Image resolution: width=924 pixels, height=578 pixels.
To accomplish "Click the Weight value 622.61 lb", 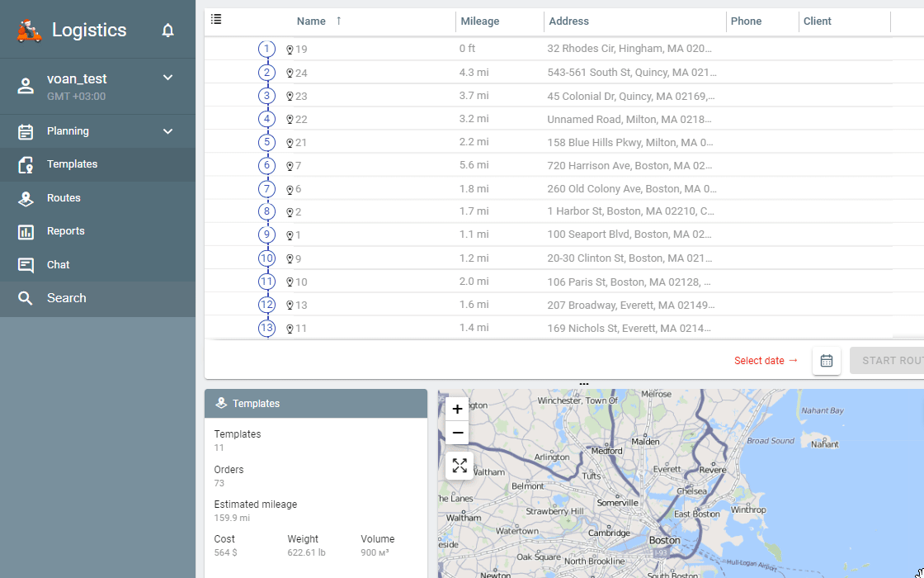I will click(306, 552).
